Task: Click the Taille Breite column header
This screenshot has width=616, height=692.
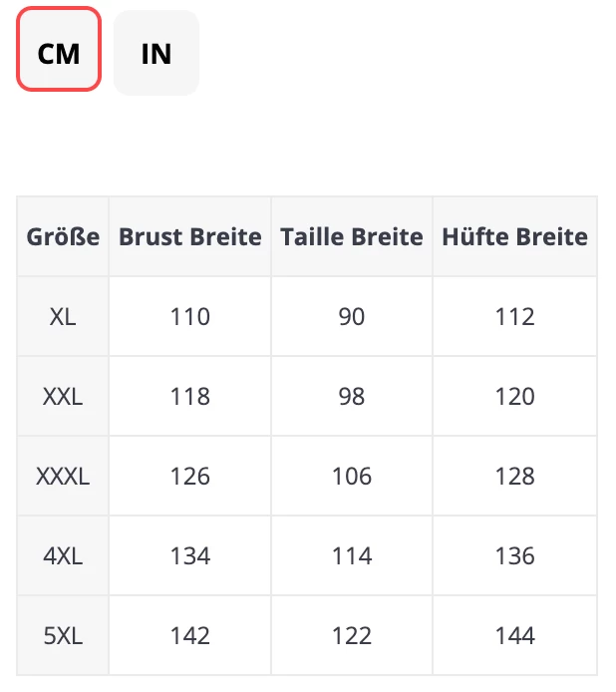Action: [352, 237]
